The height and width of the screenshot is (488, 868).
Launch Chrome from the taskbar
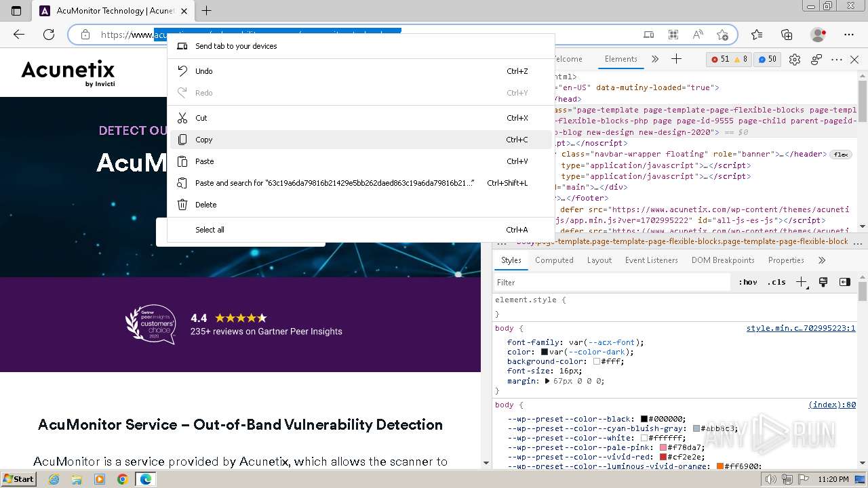pyautogui.click(x=123, y=479)
